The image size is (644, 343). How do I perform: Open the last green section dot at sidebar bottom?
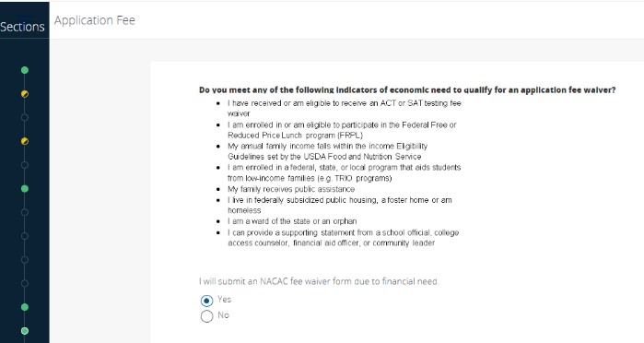pyautogui.click(x=25, y=331)
